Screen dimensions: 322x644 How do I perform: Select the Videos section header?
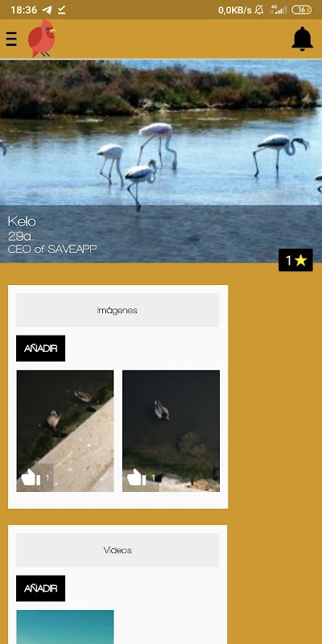point(118,550)
